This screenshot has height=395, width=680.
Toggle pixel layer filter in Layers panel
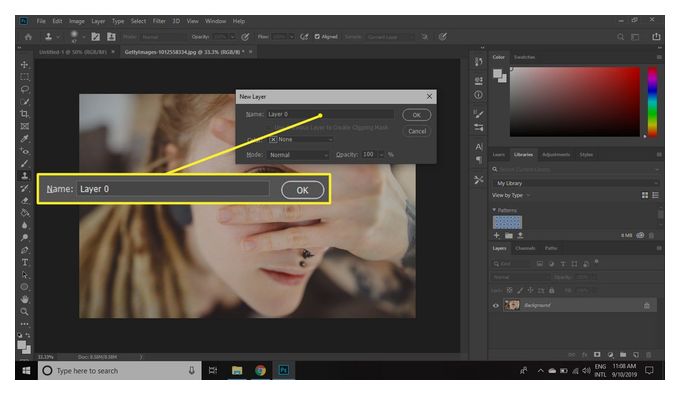539,264
